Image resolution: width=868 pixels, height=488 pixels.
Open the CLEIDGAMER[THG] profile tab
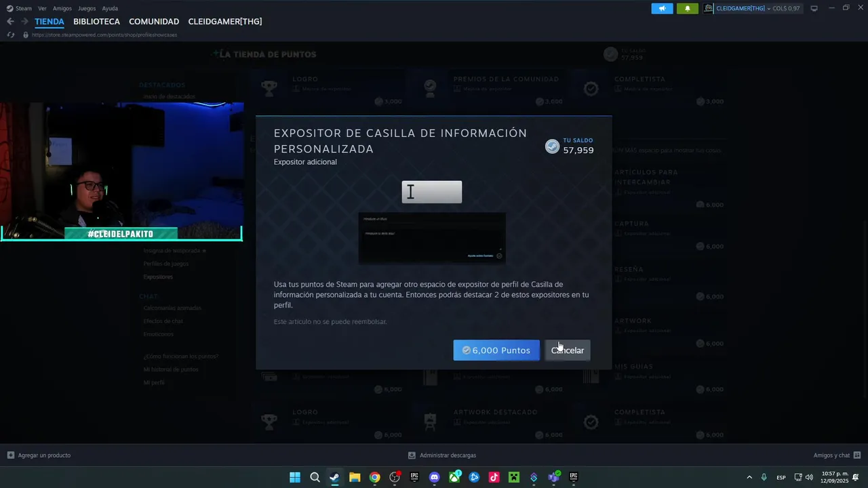[225, 22]
